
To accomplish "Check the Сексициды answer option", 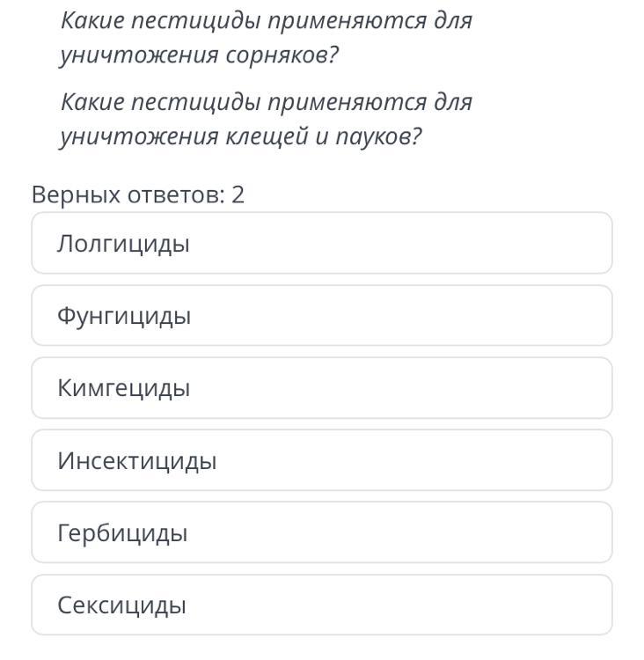I will (x=321, y=605).
